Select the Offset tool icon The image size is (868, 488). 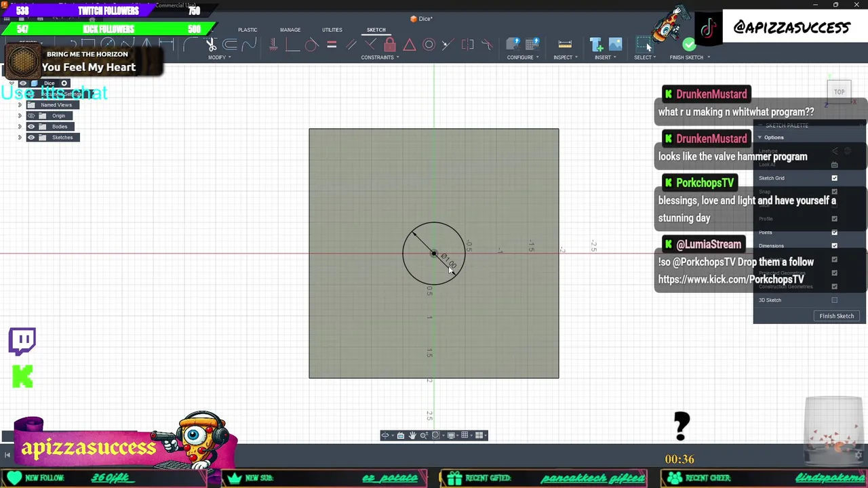tap(230, 45)
